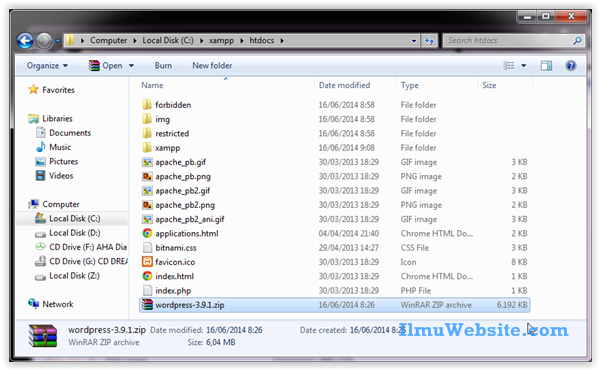This screenshot has height=370, width=600.
Task: Select wordpress-3.9.1.zip WinRAR icon
Action: coord(147,305)
